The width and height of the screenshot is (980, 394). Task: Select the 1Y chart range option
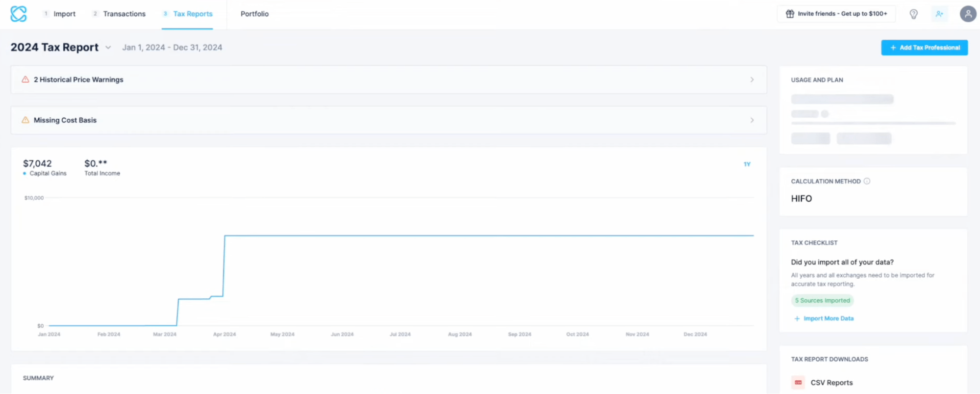click(x=747, y=164)
